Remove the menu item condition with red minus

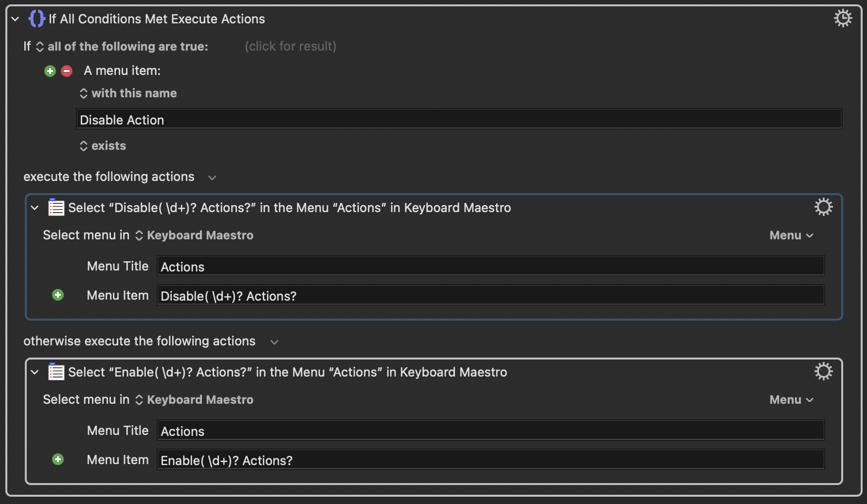click(67, 71)
